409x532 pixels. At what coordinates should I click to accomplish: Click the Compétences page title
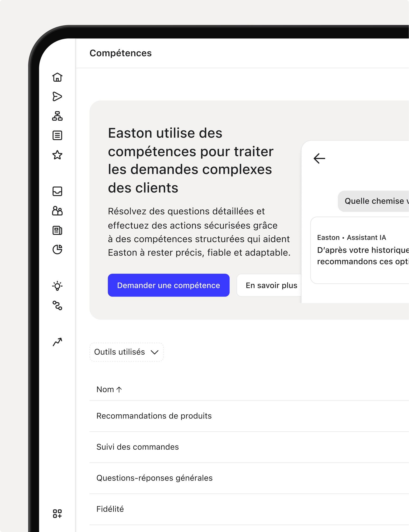click(120, 53)
